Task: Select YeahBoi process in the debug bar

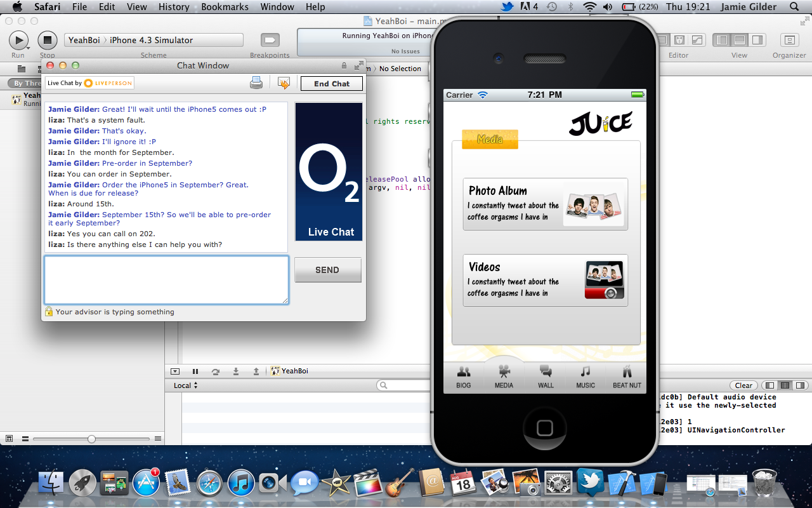Action: click(x=290, y=371)
